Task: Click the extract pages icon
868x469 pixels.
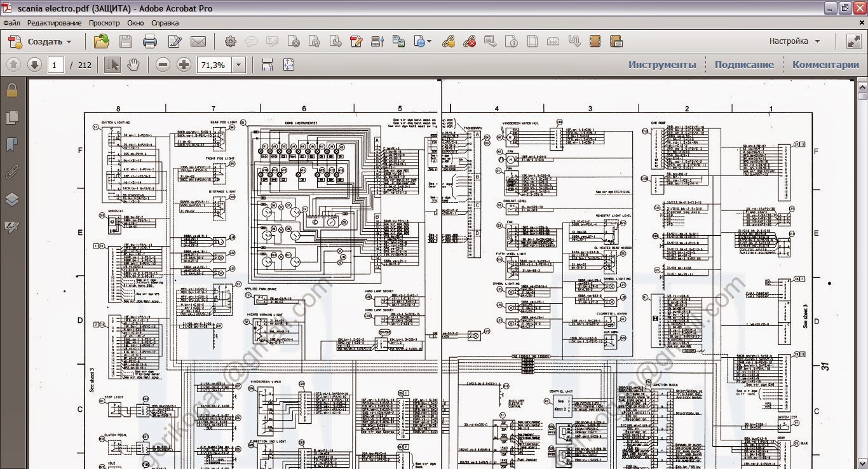Action: tap(336, 41)
